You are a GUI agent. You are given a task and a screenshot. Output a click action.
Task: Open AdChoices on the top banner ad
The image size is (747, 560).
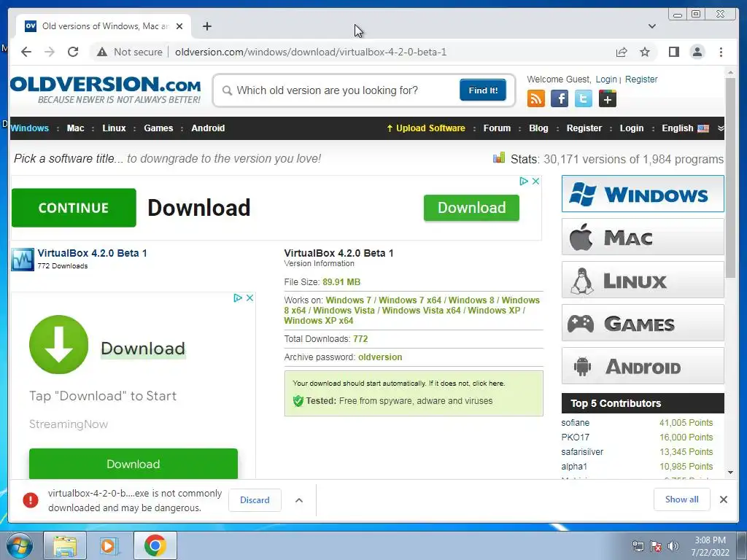524,181
